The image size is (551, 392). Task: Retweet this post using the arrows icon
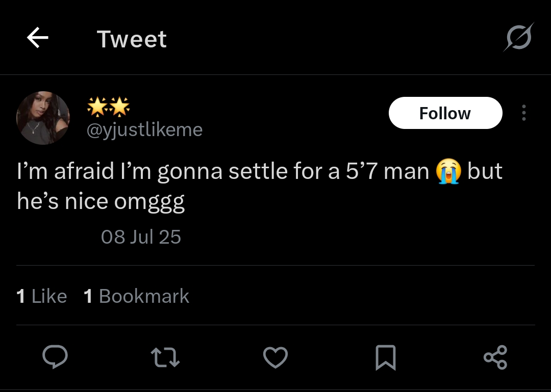click(165, 357)
